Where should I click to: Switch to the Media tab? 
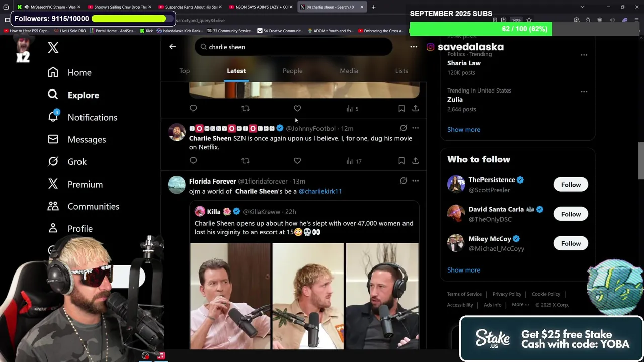(349, 71)
